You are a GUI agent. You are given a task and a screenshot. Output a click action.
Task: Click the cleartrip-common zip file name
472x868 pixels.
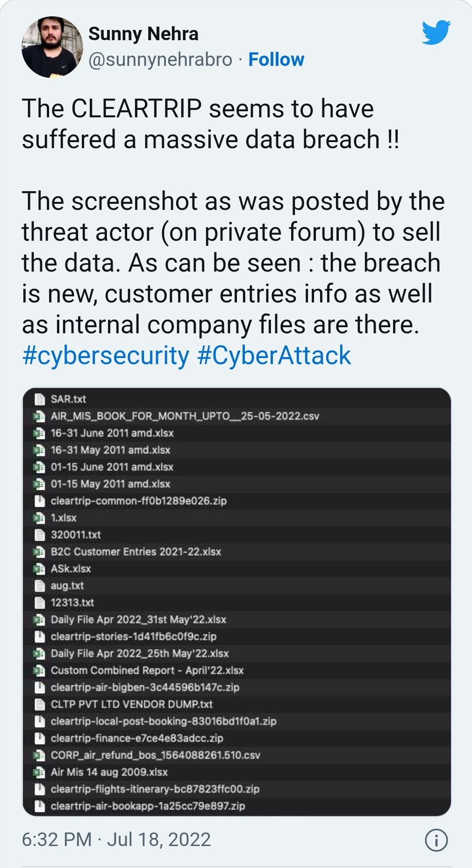(x=139, y=501)
